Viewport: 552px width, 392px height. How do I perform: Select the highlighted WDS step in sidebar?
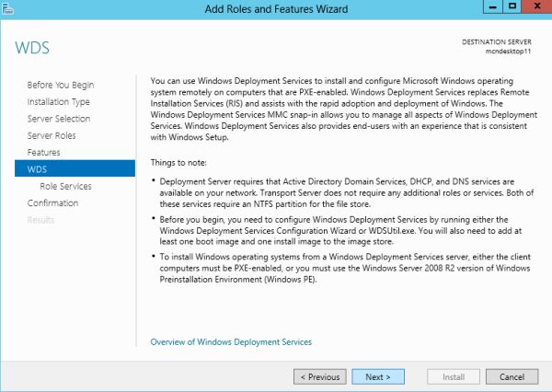pos(38,168)
